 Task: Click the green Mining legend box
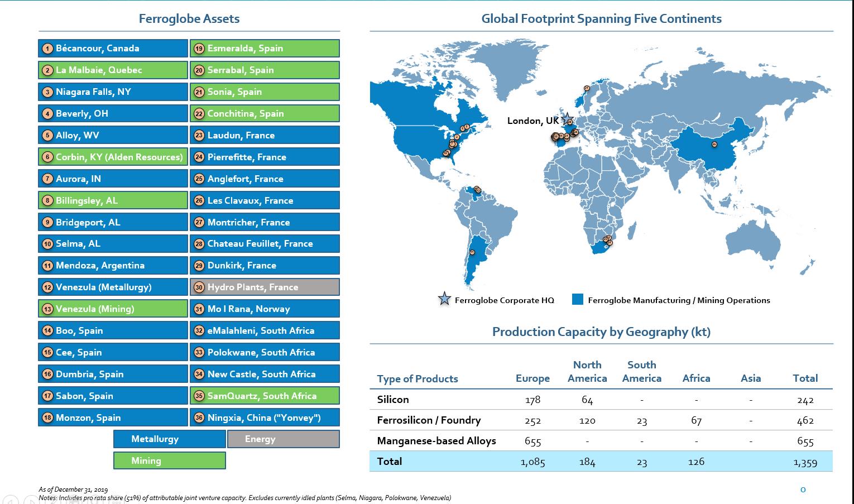(170, 461)
